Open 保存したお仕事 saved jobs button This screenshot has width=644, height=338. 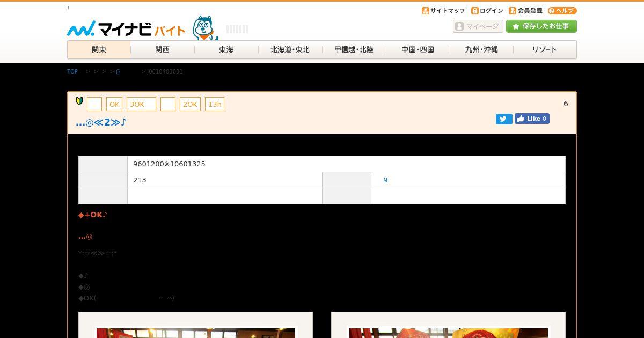541,26
